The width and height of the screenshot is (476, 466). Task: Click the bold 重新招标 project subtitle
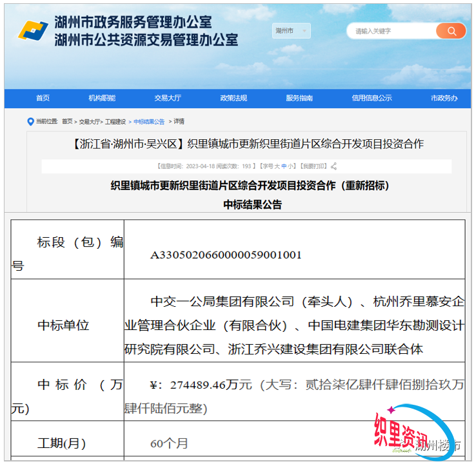point(250,186)
